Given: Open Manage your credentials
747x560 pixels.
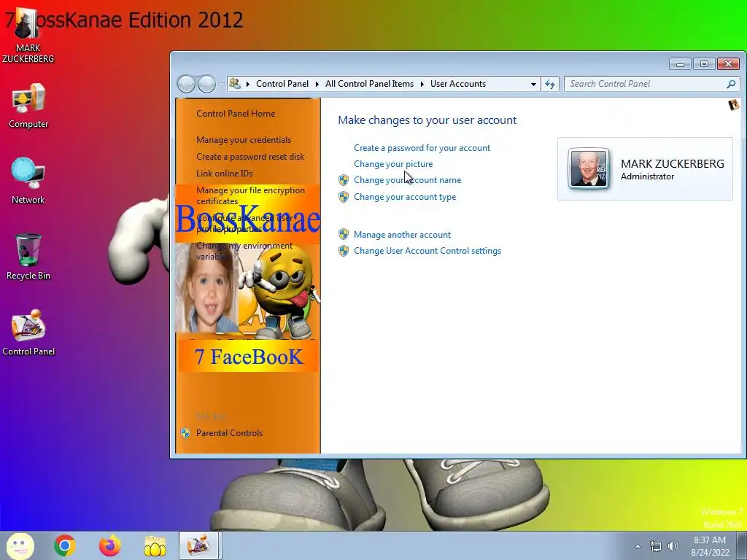Looking at the screenshot, I should (x=244, y=140).
